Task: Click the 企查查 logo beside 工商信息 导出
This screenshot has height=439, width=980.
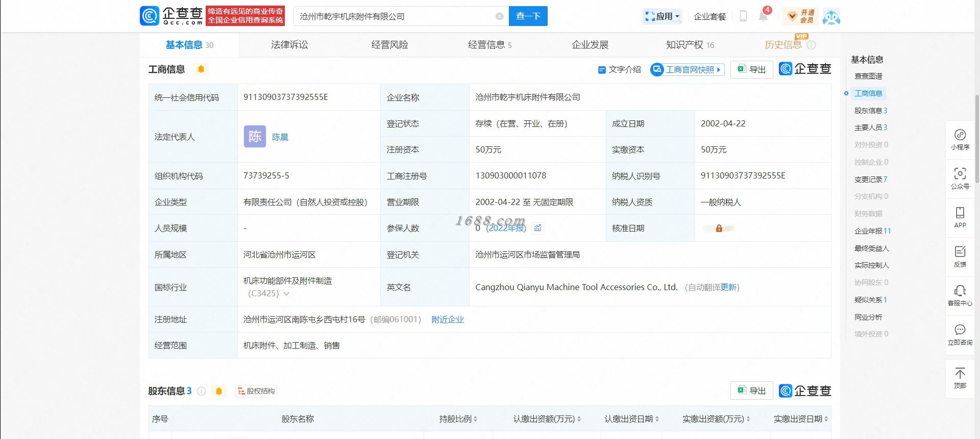Action: tap(805, 69)
